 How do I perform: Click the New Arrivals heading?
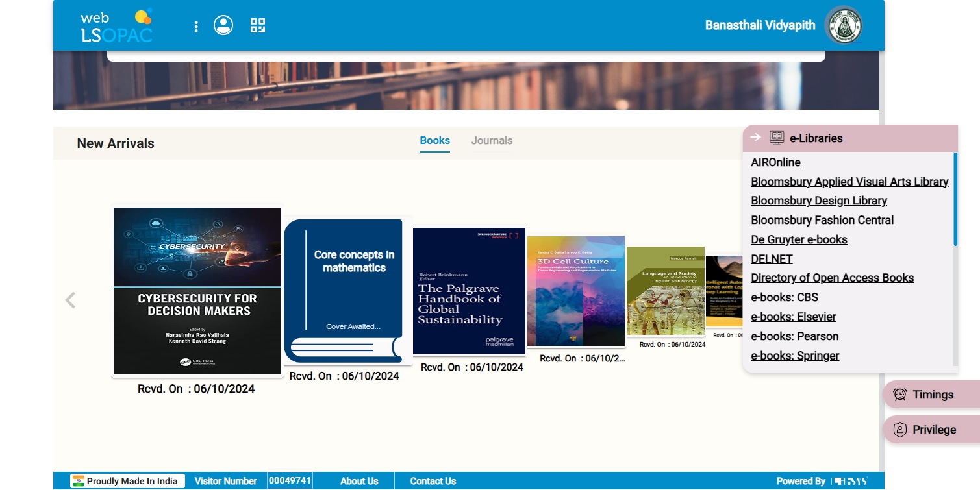[x=116, y=143]
